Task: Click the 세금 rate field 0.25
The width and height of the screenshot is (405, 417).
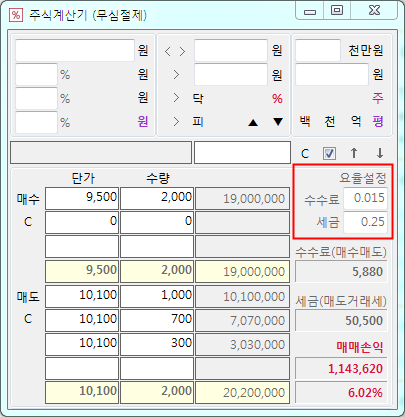Action: point(365,222)
